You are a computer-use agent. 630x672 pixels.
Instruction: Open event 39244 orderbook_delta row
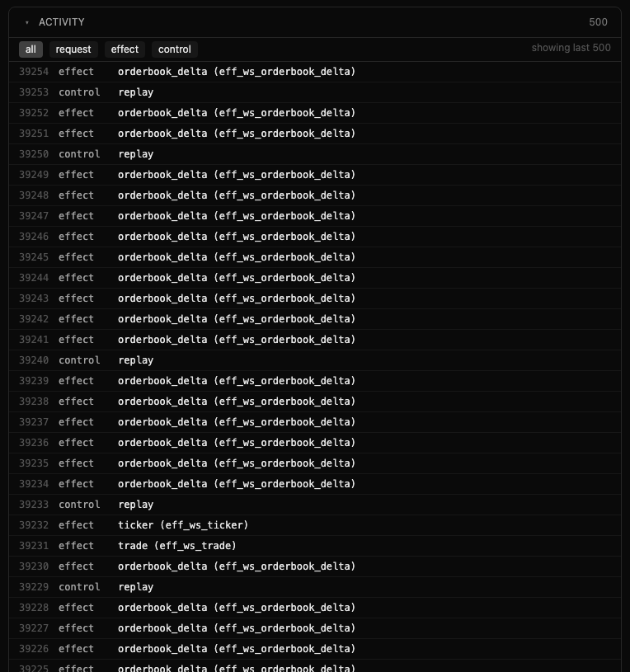(315, 278)
